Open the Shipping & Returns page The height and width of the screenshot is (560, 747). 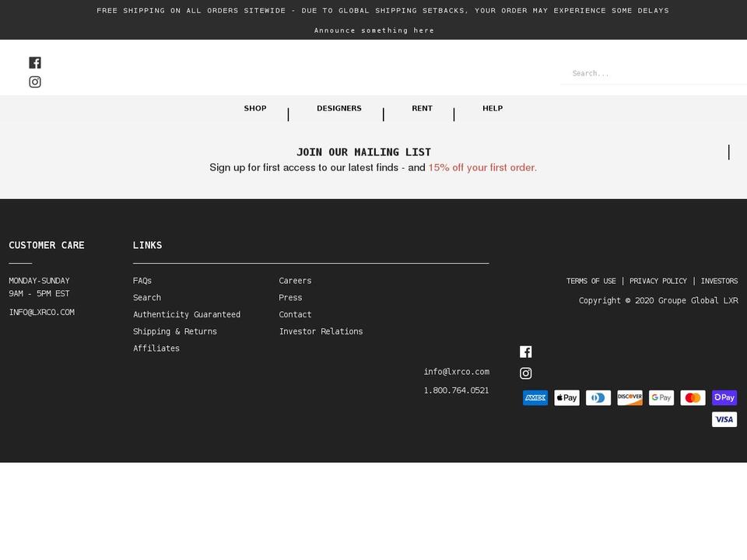point(175,331)
